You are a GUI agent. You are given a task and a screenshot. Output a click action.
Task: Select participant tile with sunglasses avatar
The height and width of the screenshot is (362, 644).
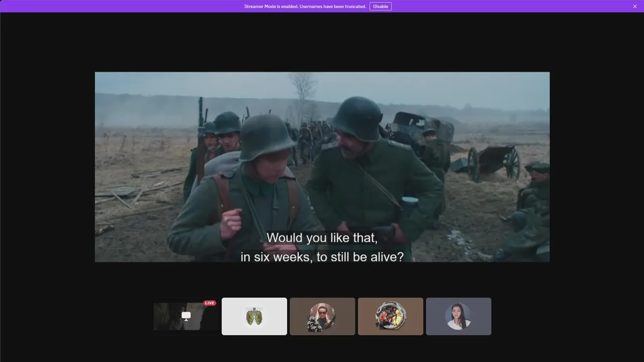point(323,316)
